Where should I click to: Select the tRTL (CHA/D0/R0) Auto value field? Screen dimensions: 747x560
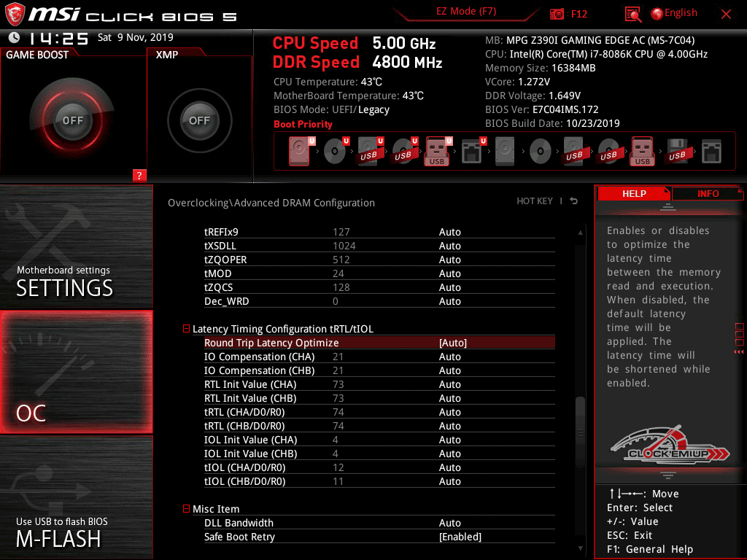click(449, 412)
